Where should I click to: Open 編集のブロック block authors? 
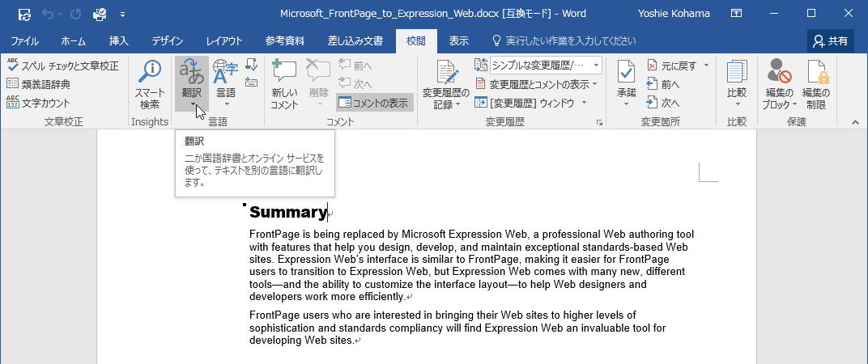(780, 85)
